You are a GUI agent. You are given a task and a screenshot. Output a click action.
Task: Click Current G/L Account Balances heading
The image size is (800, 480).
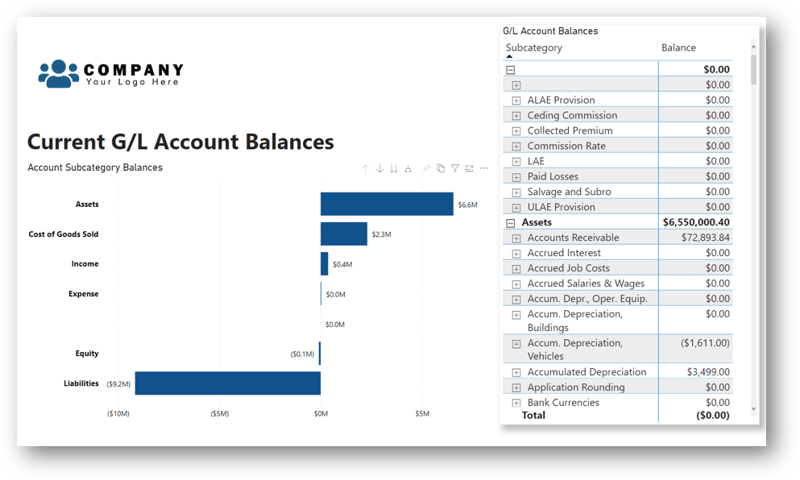tap(181, 142)
